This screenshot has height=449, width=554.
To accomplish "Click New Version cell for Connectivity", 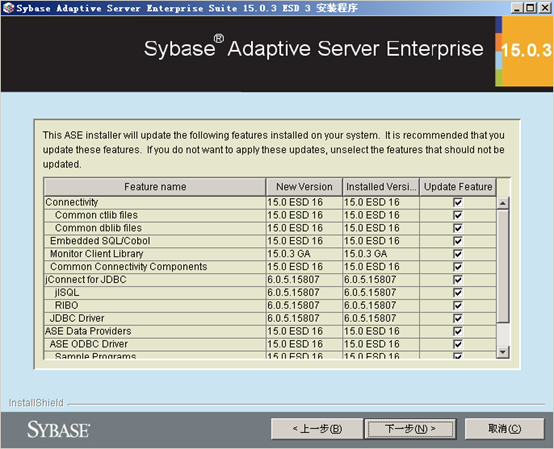I will [304, 202].
